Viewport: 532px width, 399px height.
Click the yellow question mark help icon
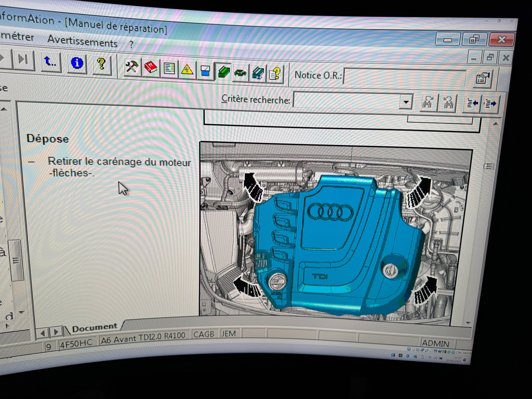(102, 64)
